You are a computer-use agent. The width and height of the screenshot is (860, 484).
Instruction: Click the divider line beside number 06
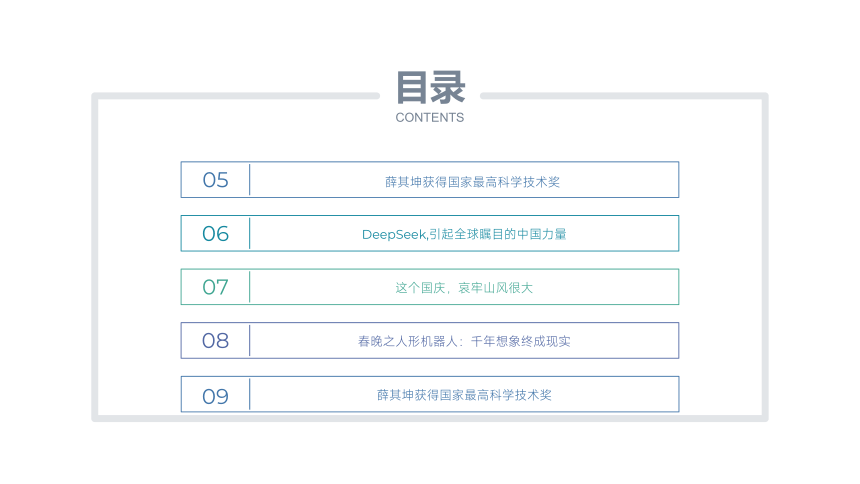[x=250, y=233]
